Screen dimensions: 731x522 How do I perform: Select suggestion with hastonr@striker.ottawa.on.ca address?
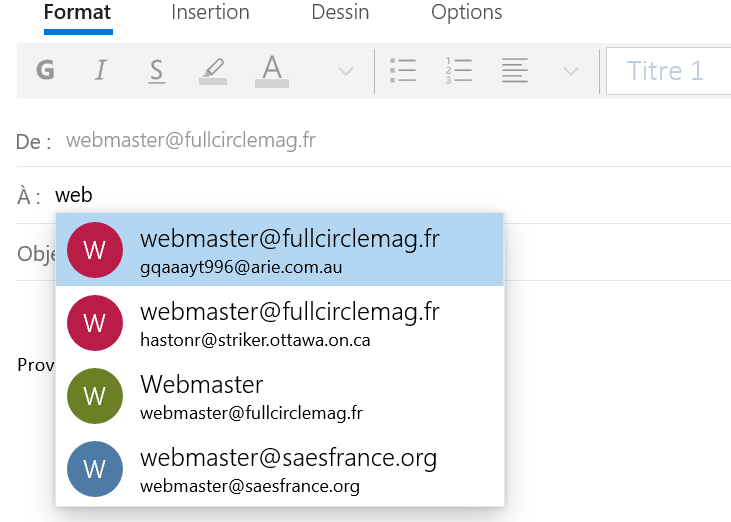point(280,323)
